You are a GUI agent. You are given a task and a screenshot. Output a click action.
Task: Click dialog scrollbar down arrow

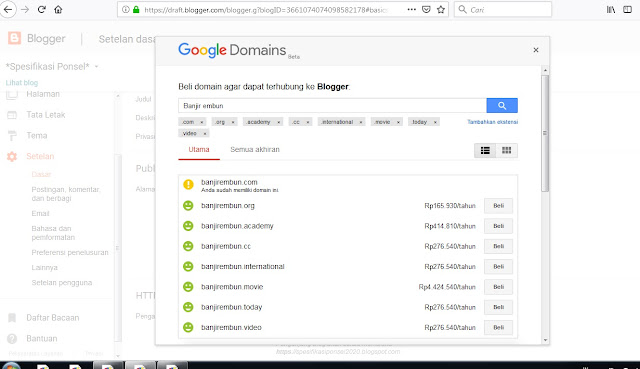click(545, 340)
